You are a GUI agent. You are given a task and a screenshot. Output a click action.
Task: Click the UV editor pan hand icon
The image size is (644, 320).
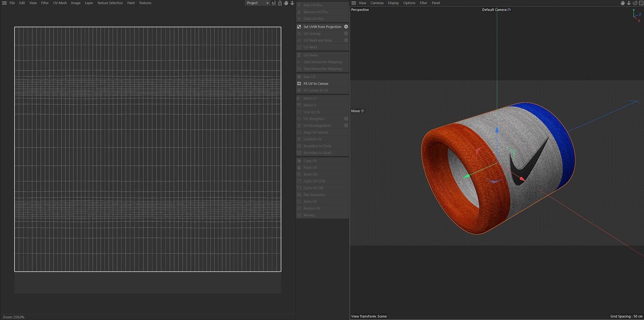[x=286, y=3]
